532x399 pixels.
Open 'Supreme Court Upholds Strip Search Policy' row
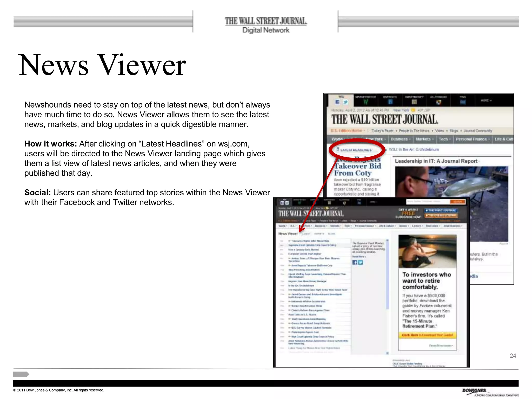tap(315, 245)
